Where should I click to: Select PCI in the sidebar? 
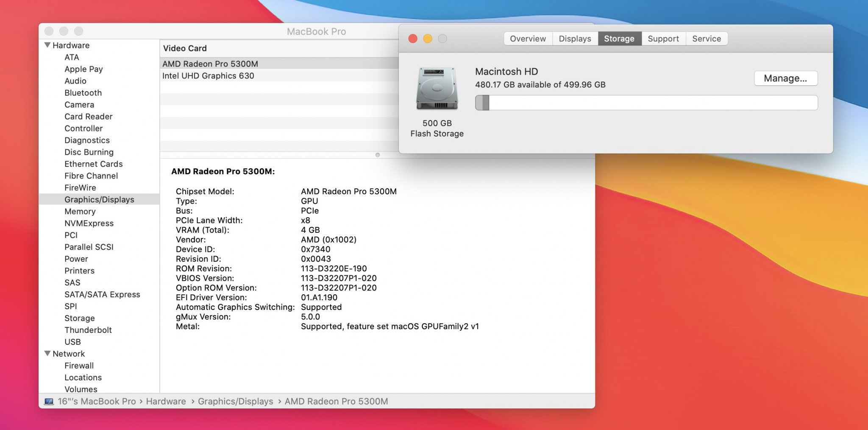coord(71,235)
